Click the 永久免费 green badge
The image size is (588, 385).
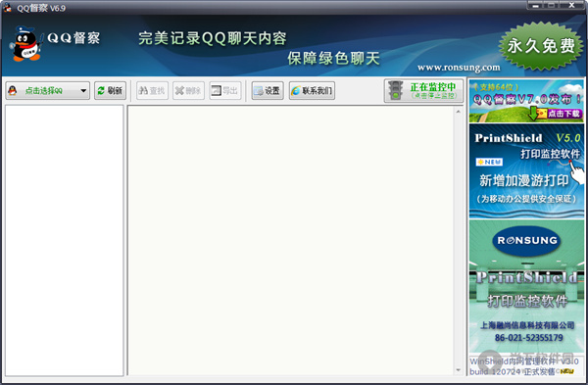coord(541,46)
